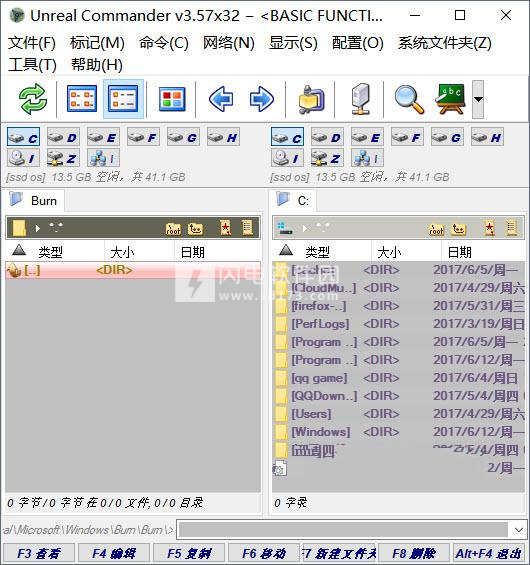Open the magnifier search tool
This screenshot has height=565, width=530.
(409, 99)
